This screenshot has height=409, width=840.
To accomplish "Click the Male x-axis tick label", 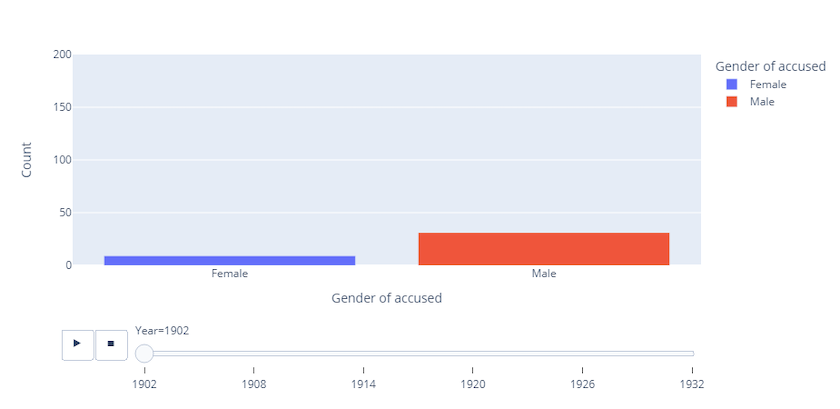I will pos(544,274).
